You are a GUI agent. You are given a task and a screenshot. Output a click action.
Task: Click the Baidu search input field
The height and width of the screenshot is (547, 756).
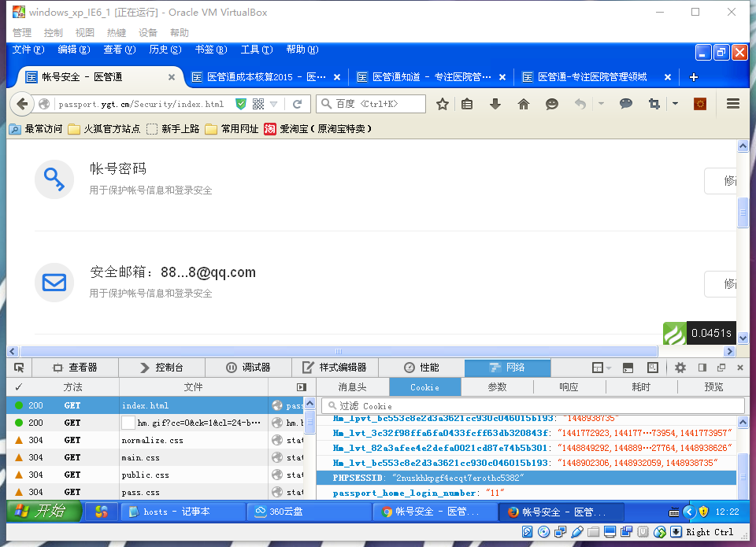(371, 104)
